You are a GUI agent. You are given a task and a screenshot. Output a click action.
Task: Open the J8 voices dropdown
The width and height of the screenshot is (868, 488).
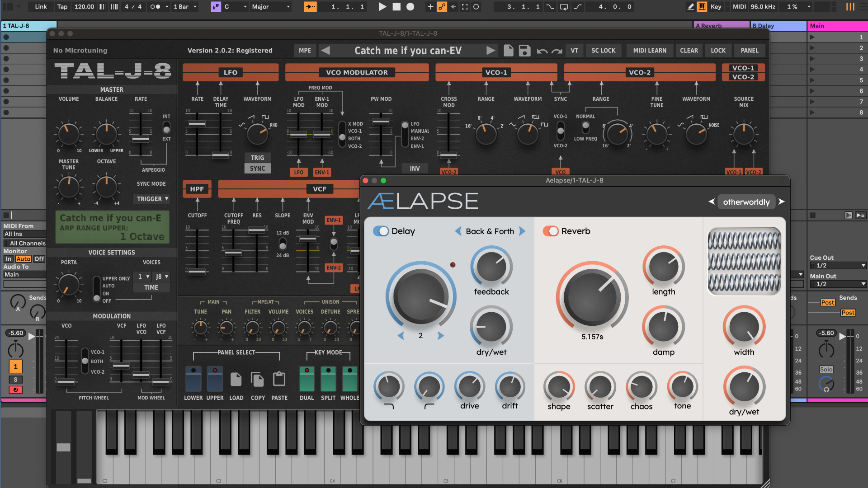(161, 277)
